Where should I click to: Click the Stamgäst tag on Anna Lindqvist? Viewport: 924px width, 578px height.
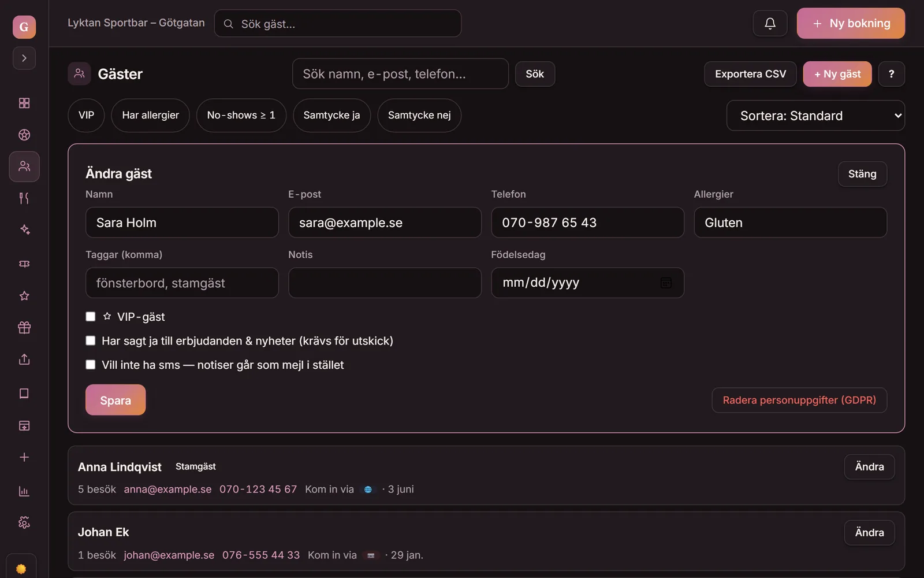196,466
